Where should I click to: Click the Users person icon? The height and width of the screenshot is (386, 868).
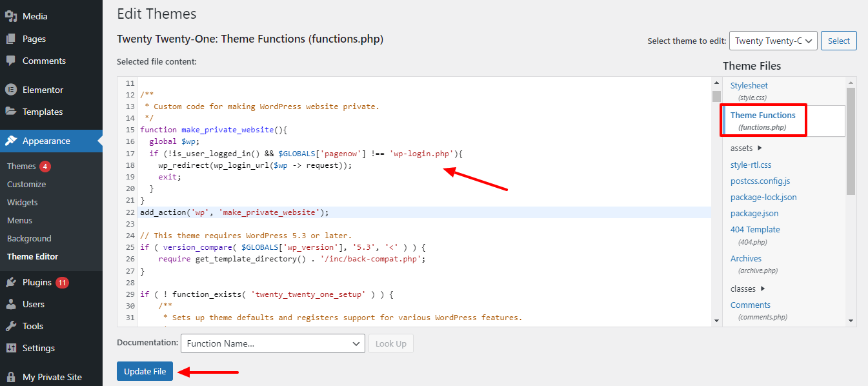(11, 304)
